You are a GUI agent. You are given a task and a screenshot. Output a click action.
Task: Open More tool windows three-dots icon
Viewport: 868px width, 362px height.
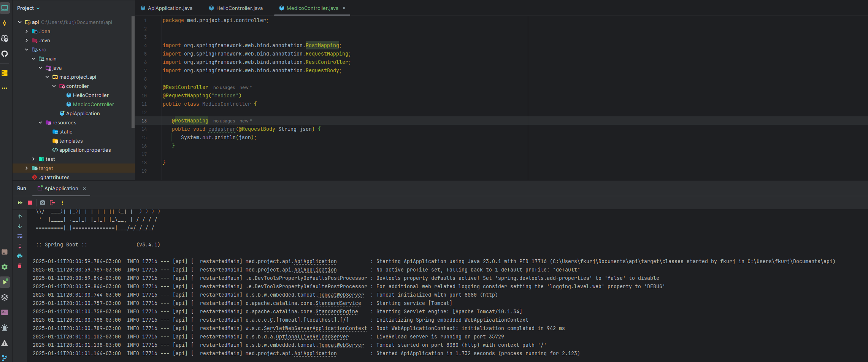click(5, 88)
